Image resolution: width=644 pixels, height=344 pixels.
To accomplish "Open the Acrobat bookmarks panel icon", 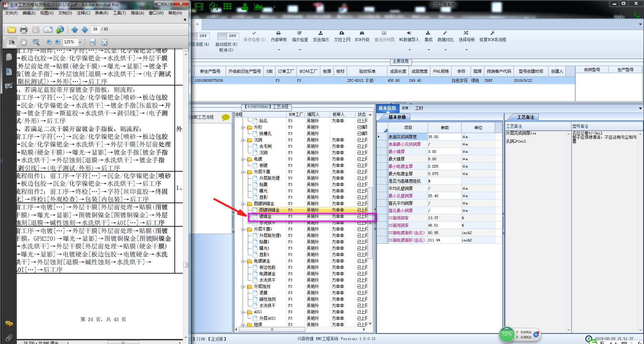I will [9, 71].
